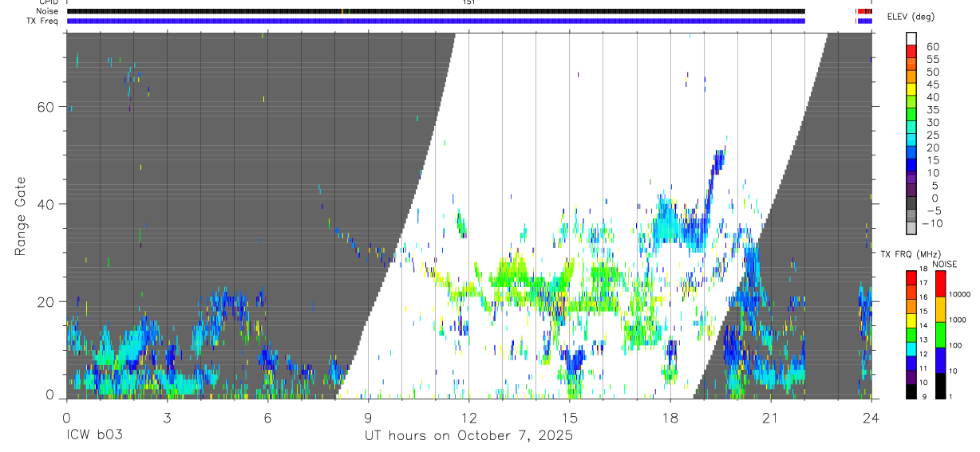
Task: Click the '50' label on the ELEV colorbar
Action: point(932,72)
